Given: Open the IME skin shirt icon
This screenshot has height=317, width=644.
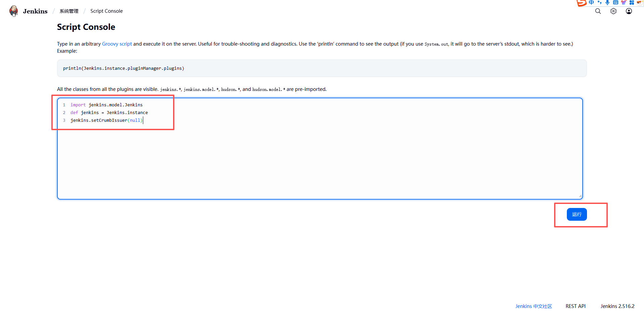Looking at the screenshot, I should click(624, 3).
